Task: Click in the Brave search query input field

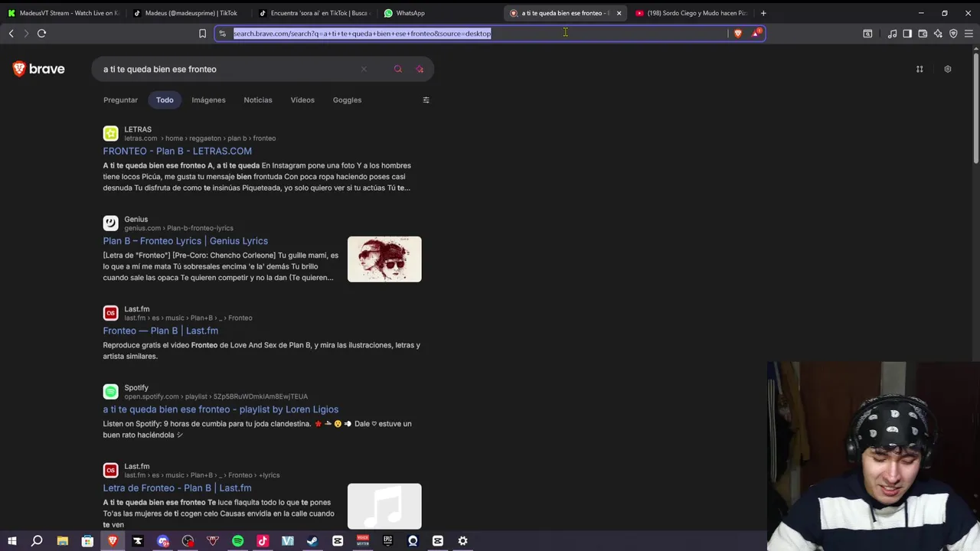Action: 228,69
